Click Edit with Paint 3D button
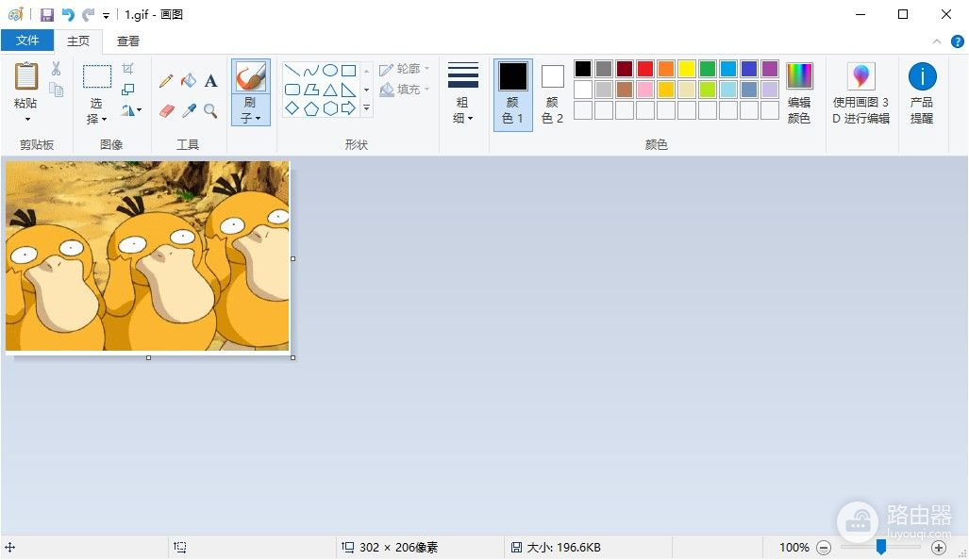Screen dimensions: 969x560 click(860, 93)
